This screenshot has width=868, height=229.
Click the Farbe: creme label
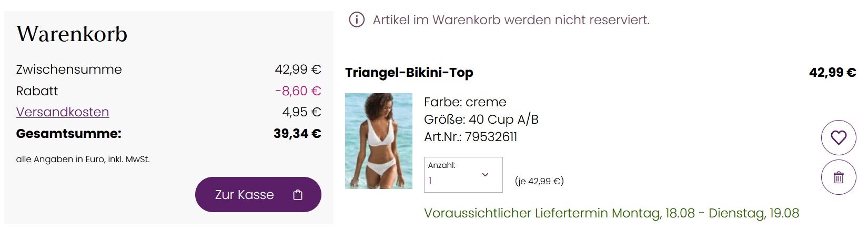point(465,102)
